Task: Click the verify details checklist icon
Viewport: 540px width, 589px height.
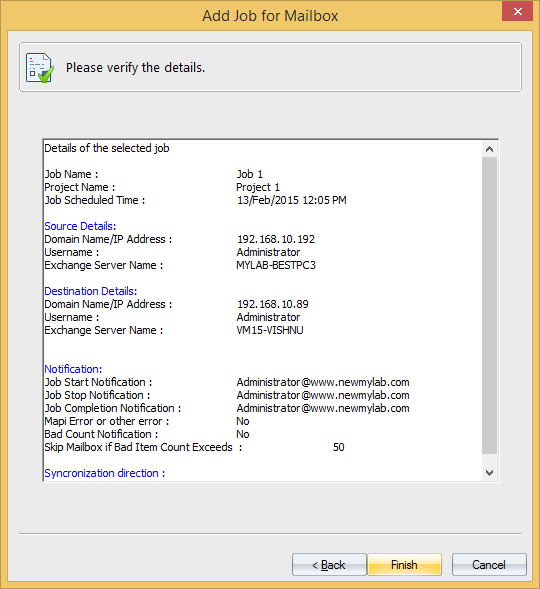Action: [39, 68]
